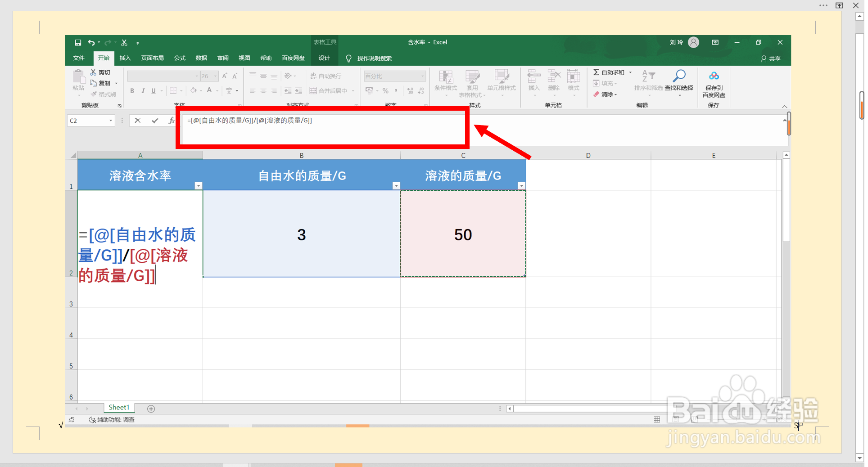Toggle bold formatting
Image resolution: width=868 pixels, height=467 pixels.
click(132, 90)
